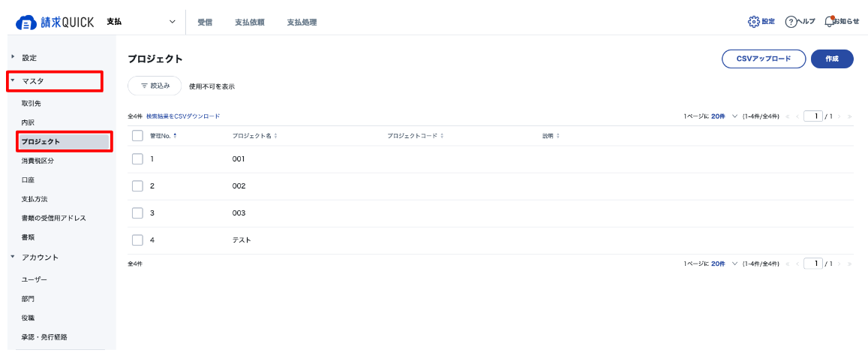Go to previous page in top pagination
The width and height of the screenshot is (868, 353).
797,116
